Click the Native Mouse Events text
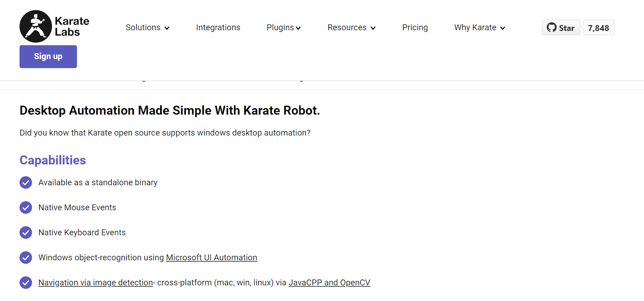 click(77, 207)
